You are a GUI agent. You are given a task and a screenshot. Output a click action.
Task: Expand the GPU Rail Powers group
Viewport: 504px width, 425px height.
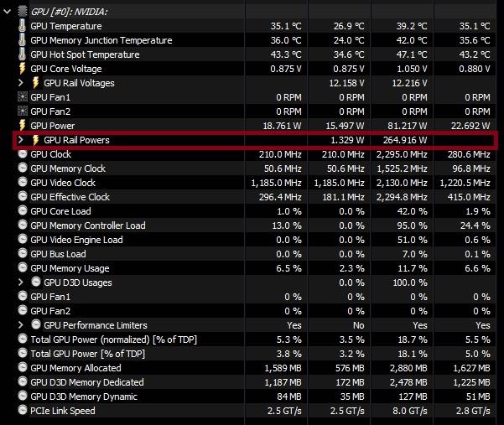pos(22,140)
